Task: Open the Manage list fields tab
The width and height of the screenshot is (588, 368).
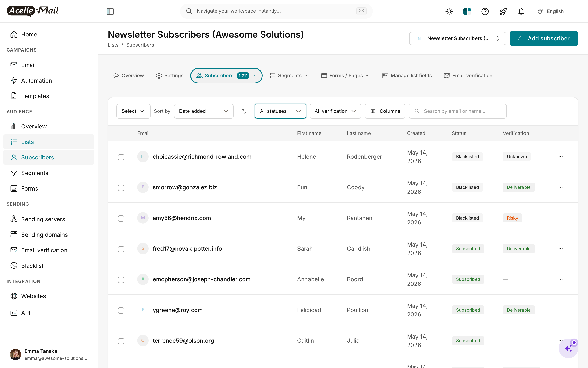Action: click(x=407, y=76)
